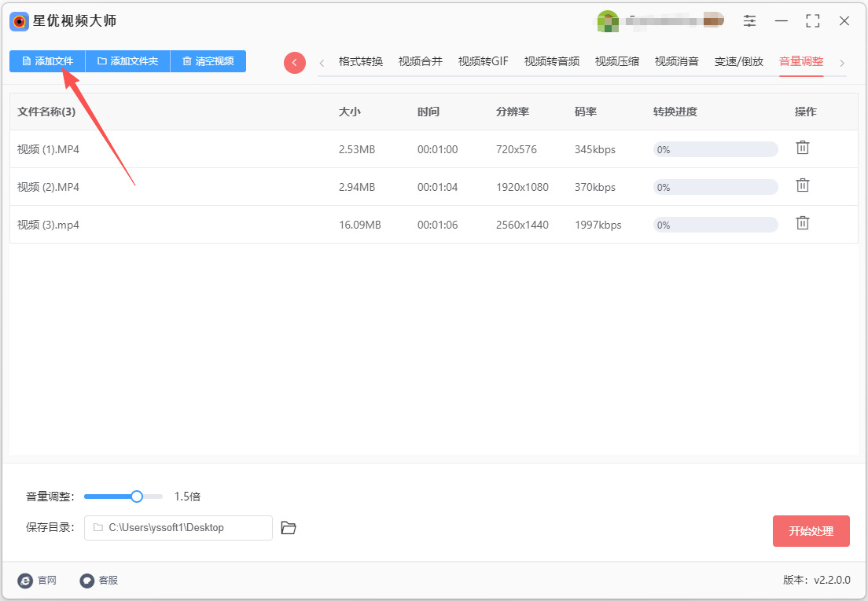Click the user avatar icon
The height and width of the screenshot is (601, 868).
pyautogui.click(x=608, y=21)
